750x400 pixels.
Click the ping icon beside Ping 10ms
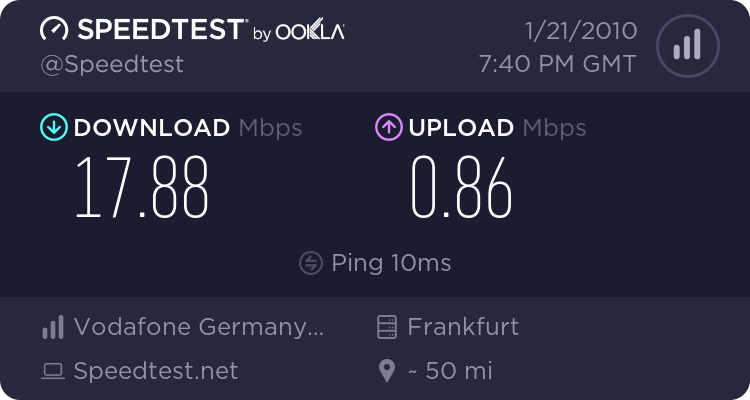(311, 263)
